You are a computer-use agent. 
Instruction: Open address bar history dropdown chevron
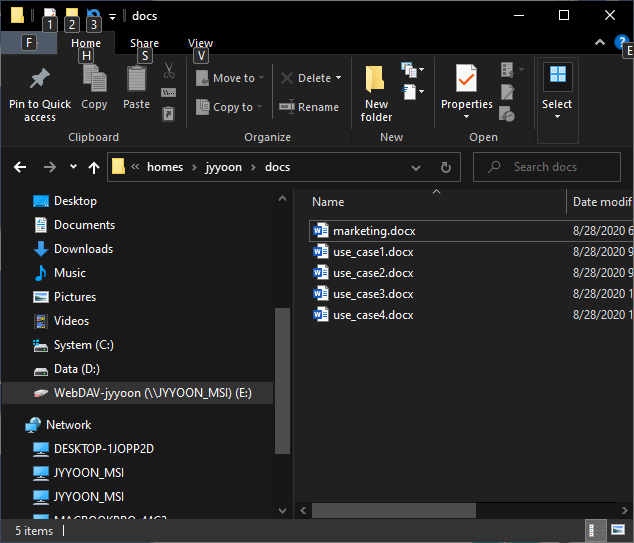(416, 167)
